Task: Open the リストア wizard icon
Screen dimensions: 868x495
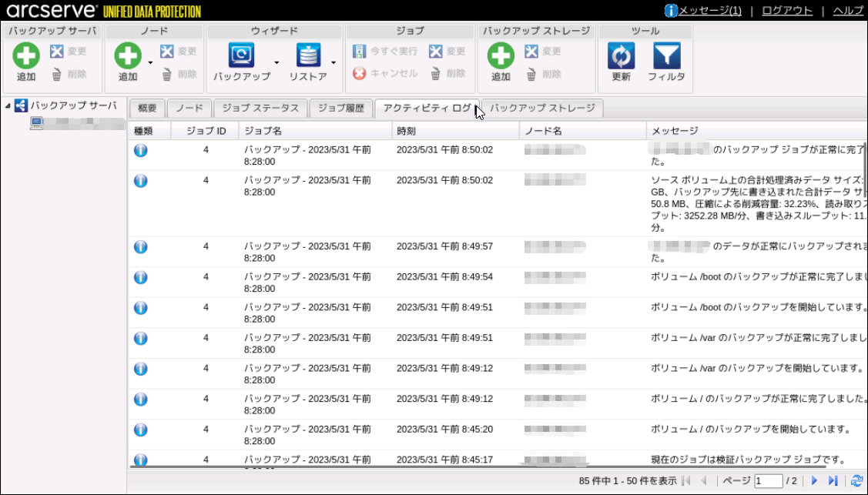Action: 308,56
